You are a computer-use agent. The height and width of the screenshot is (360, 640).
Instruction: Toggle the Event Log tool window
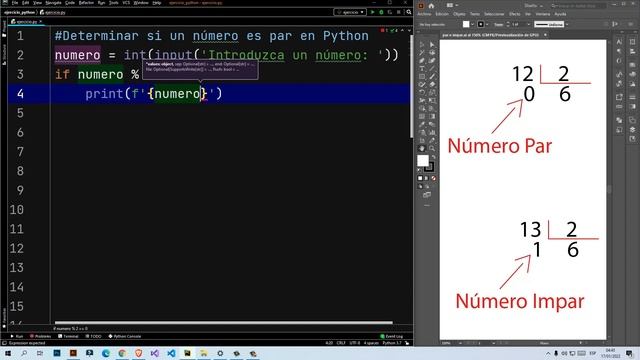click(x=392, y=336)
